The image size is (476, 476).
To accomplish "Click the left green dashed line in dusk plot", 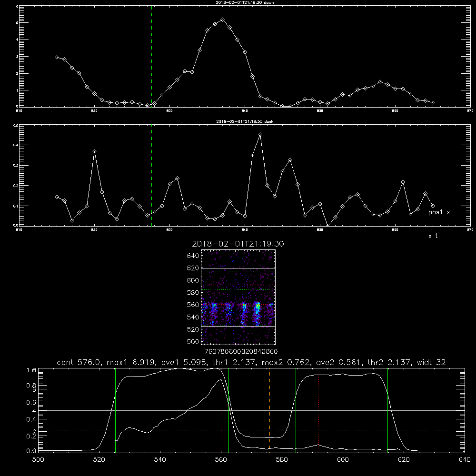I will [151, 175].
